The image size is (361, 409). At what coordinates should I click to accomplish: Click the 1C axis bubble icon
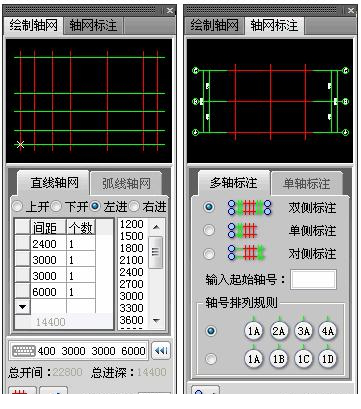(x=303, y=359)
